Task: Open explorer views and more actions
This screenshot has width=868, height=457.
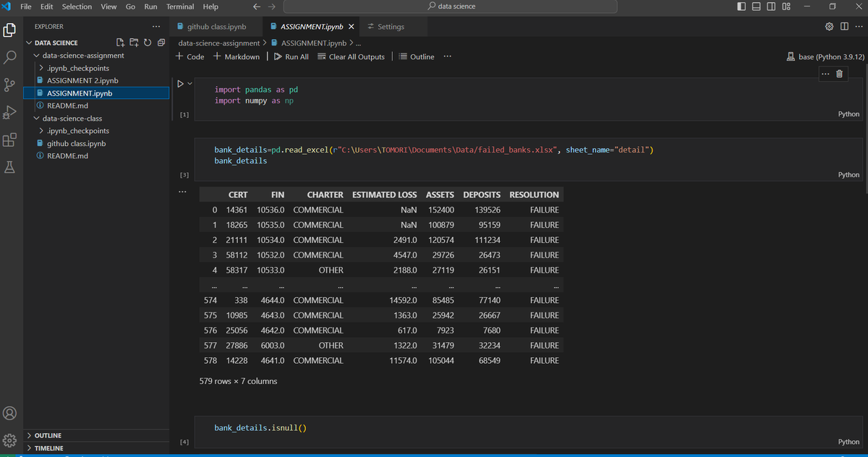Action: click(x=156, y=27)
